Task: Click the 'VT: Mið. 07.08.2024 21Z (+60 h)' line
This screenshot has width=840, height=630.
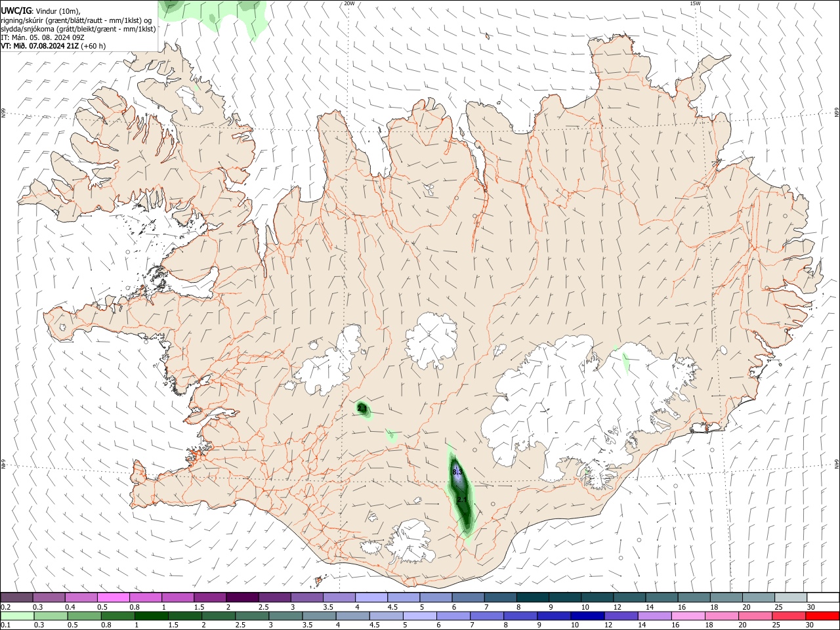Action: [x=53, y=46]
